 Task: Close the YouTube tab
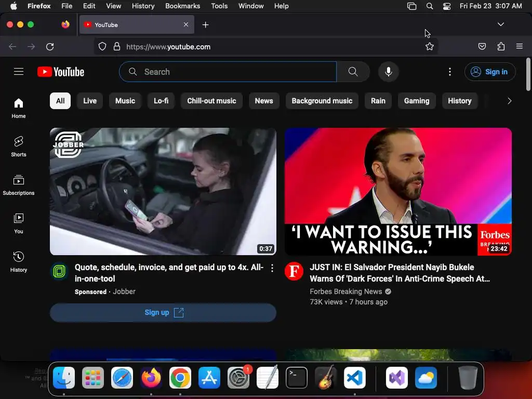pyautogui.click(x=186, y=24)
